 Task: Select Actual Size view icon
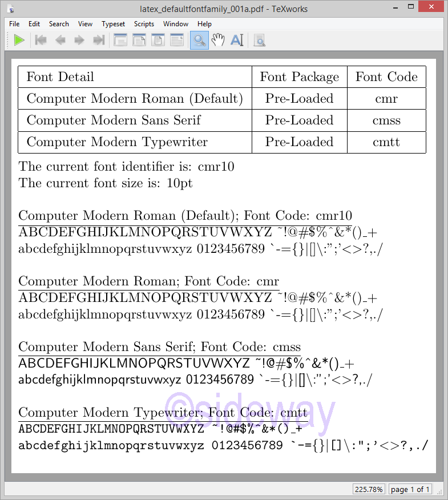click(120, 41)
